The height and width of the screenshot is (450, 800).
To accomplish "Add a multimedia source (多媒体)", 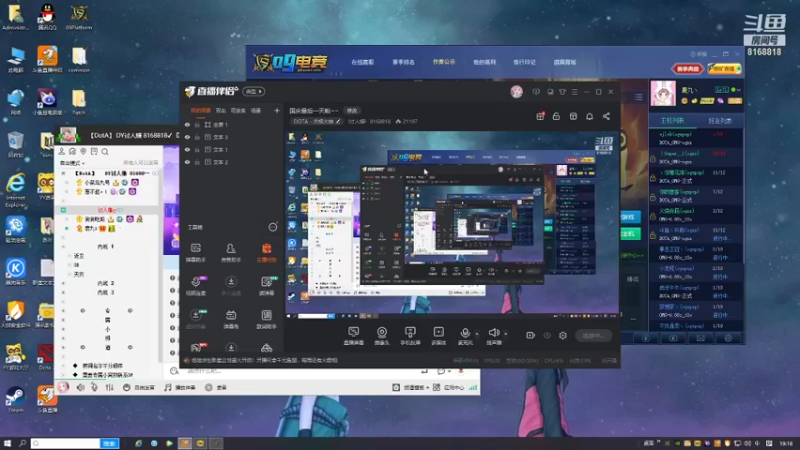I will (x=438, y=336).
